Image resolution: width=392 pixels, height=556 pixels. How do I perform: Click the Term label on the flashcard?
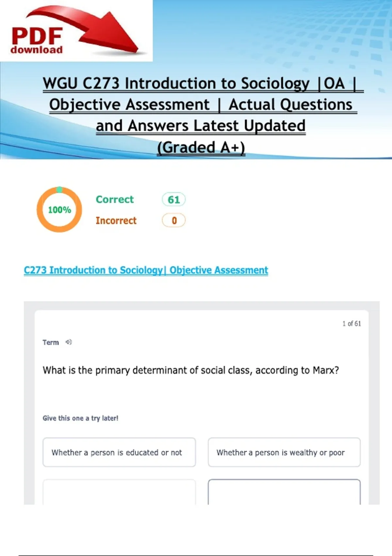pos(51,342)
